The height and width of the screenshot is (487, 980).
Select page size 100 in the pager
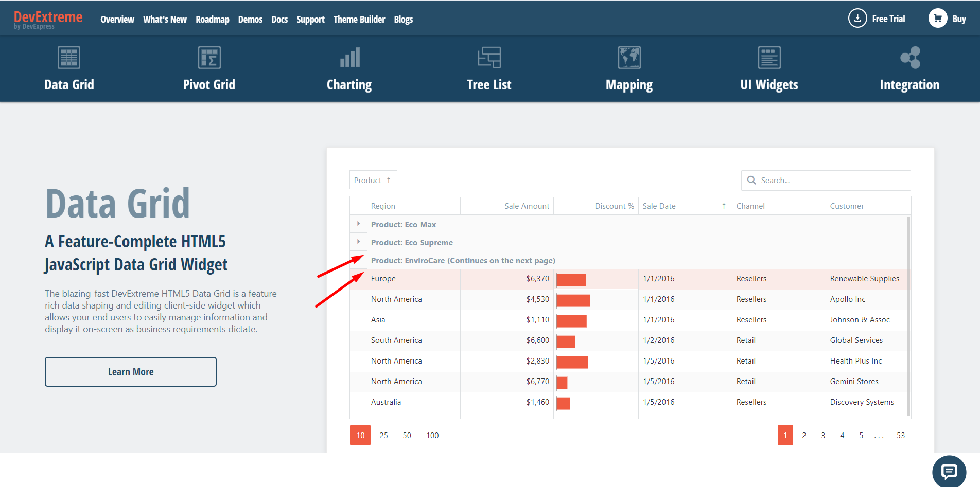coord(432,435)
